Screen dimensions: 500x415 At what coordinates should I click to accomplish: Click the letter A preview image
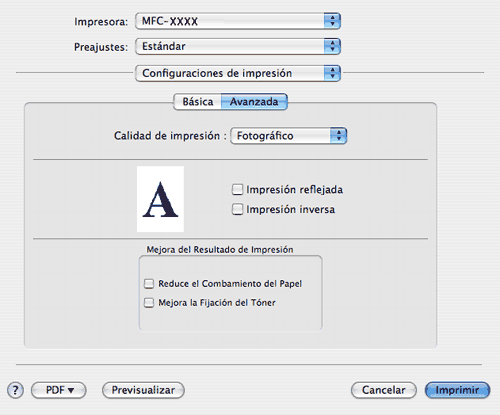(160, 199)
